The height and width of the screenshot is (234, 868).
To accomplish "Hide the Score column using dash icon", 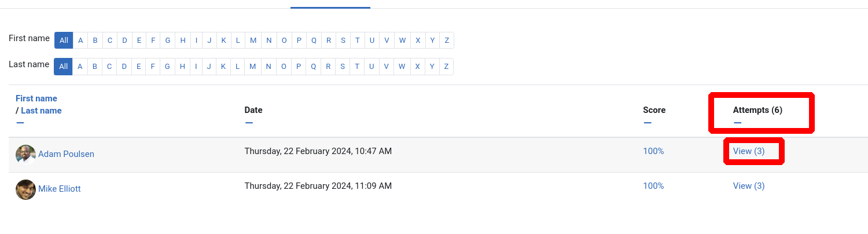I will click(648, 122).
